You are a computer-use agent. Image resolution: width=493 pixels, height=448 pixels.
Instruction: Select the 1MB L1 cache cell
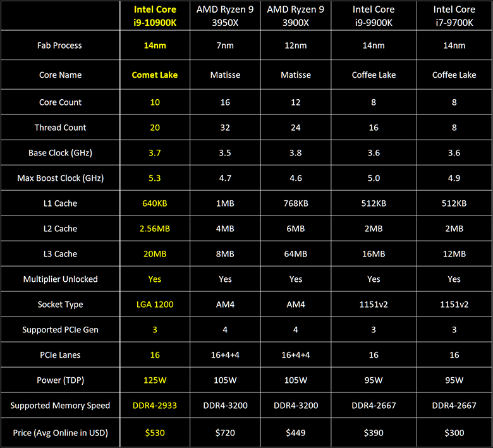click(225, 203)
